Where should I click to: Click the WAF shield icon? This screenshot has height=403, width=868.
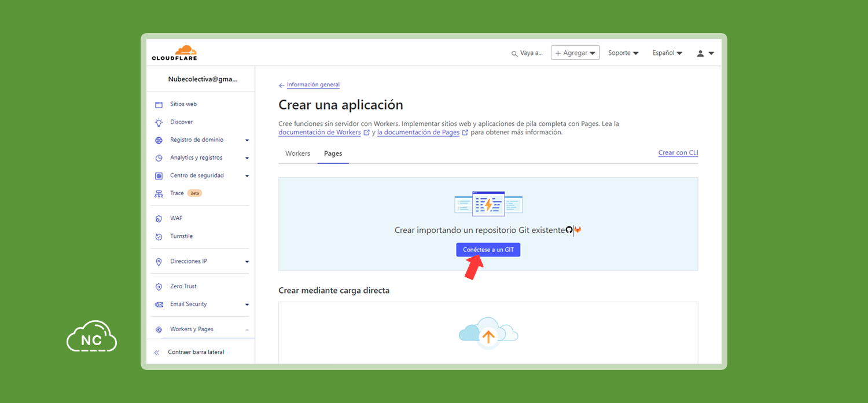point(159,219)
